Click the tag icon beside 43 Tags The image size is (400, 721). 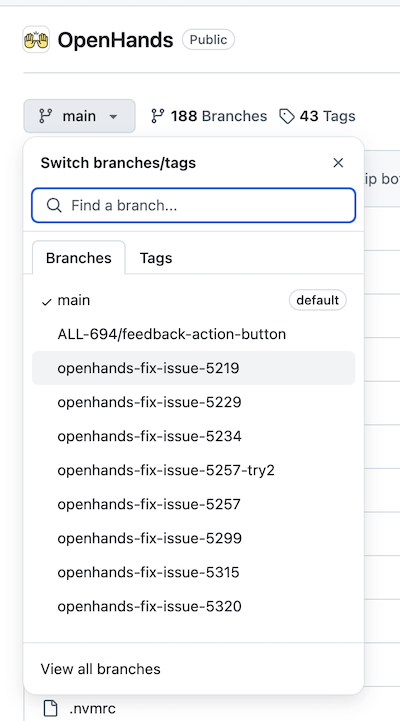[287, 116]
